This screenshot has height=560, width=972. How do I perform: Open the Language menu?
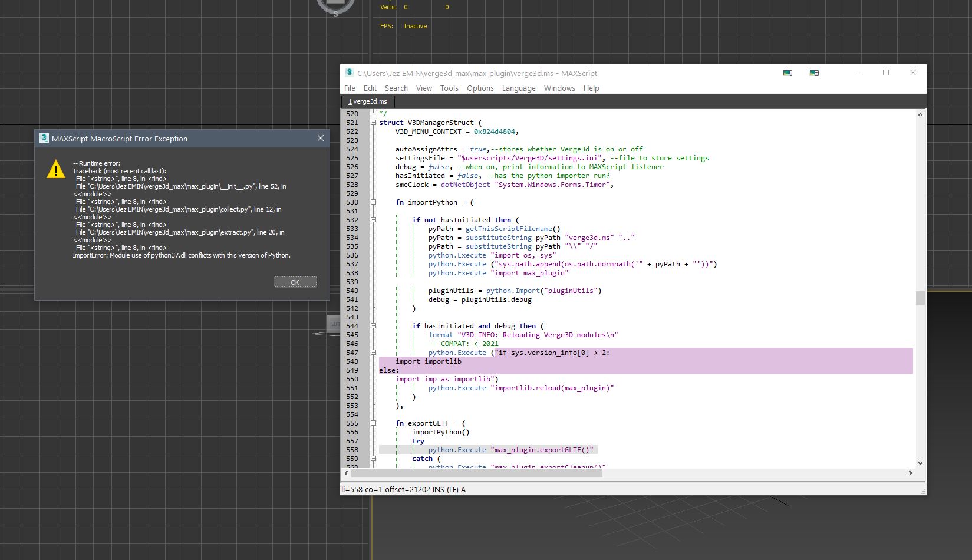click(519, 88)
